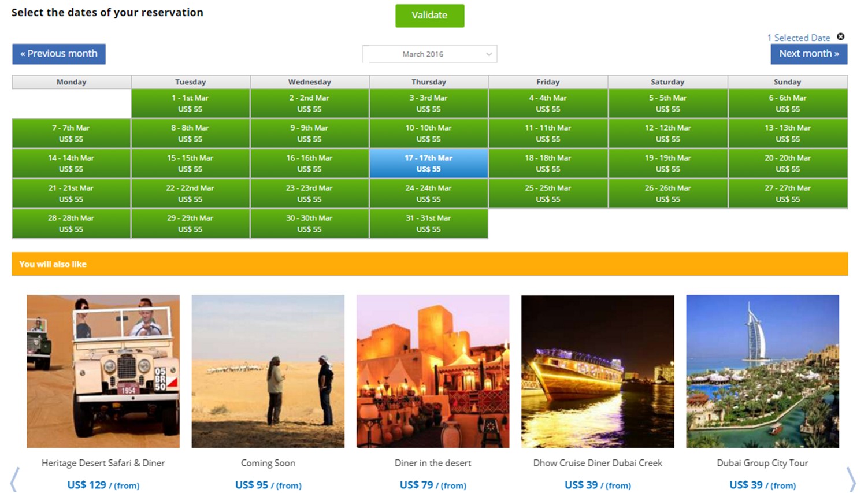
Task: Select 8th Mar date cell
Action: pos(190,134)
